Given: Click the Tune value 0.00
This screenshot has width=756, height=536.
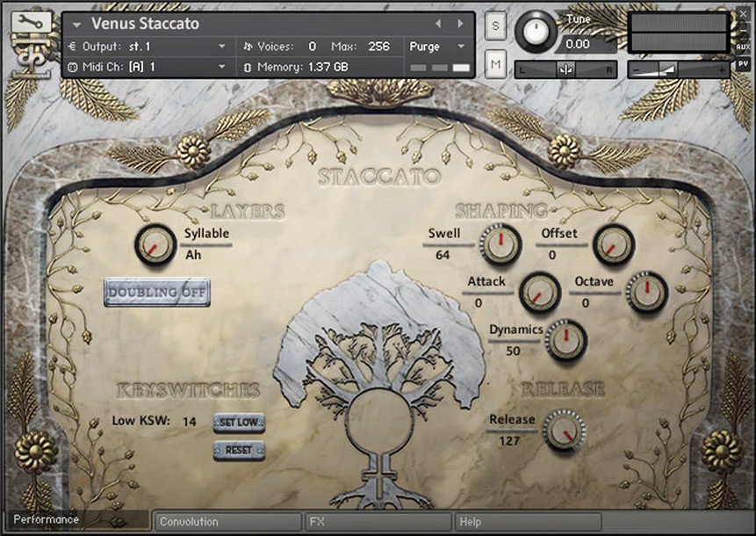Looking at the screenshot, I should click(x=578, y=45).
